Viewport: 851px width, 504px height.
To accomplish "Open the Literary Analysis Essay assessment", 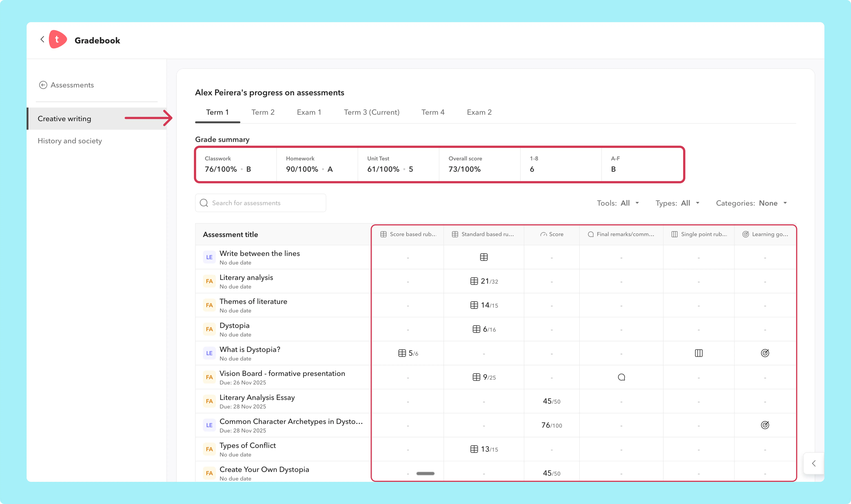I will [257, 397].
